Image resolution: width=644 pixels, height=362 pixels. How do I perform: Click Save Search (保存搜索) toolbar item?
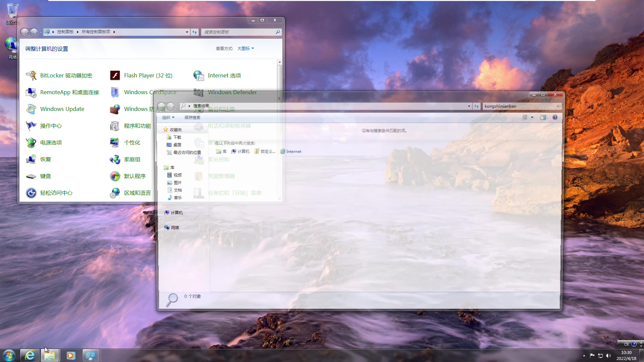tap(192, 117)
